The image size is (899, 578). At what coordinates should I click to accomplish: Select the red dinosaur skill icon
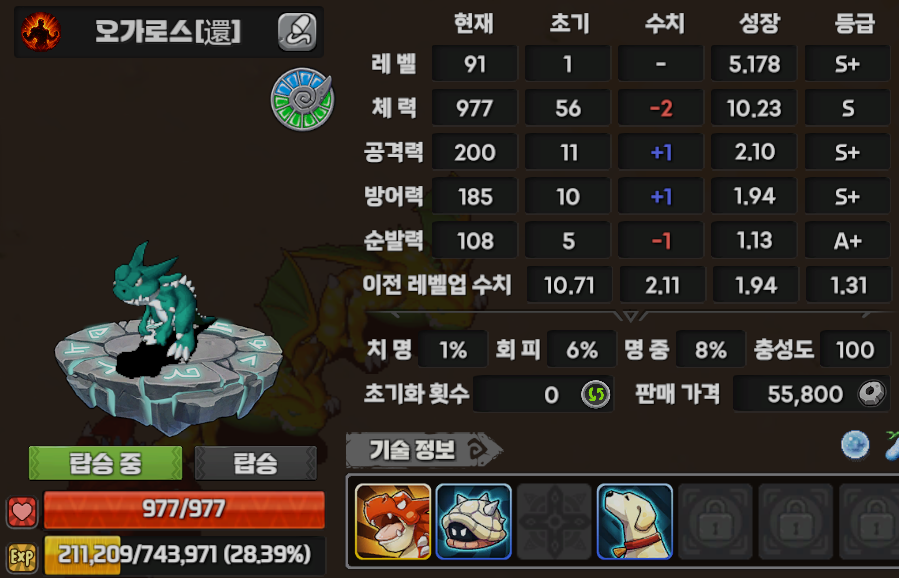pyautogui.click(x=393, y=521)
